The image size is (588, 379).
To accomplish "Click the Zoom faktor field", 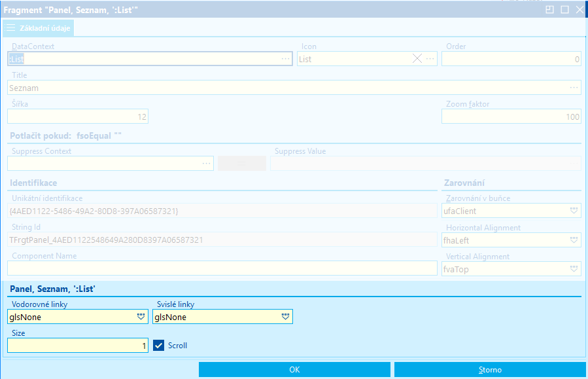I will click(511, 117).
